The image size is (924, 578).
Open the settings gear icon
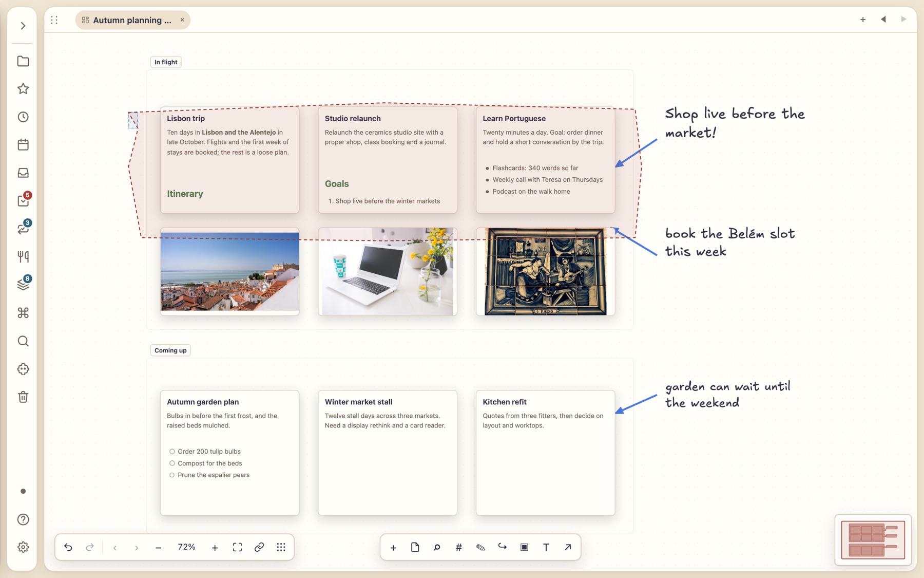click(23, 547)
